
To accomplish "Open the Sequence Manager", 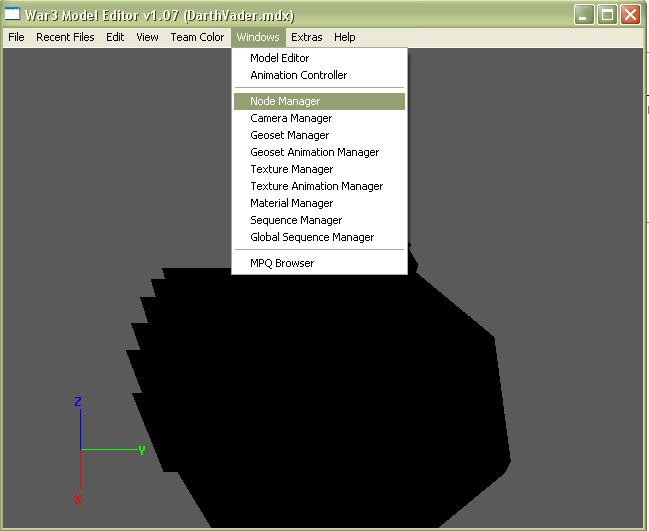I will coord(319,220).
